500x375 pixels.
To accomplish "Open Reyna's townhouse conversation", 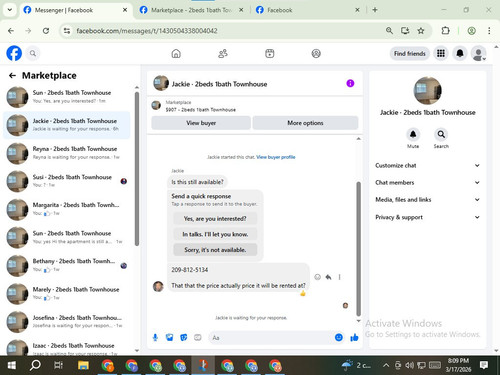I will (67, 153).
